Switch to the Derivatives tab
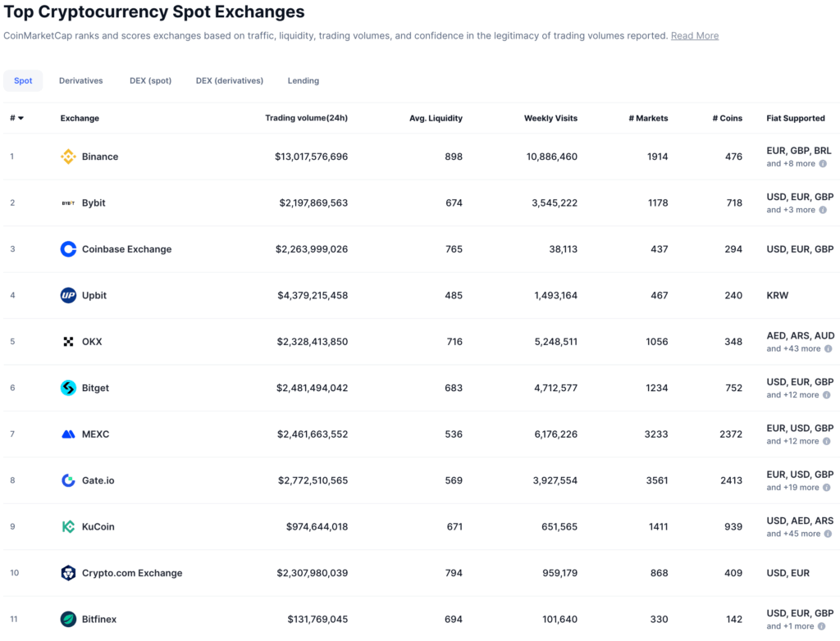 [80, 80]
